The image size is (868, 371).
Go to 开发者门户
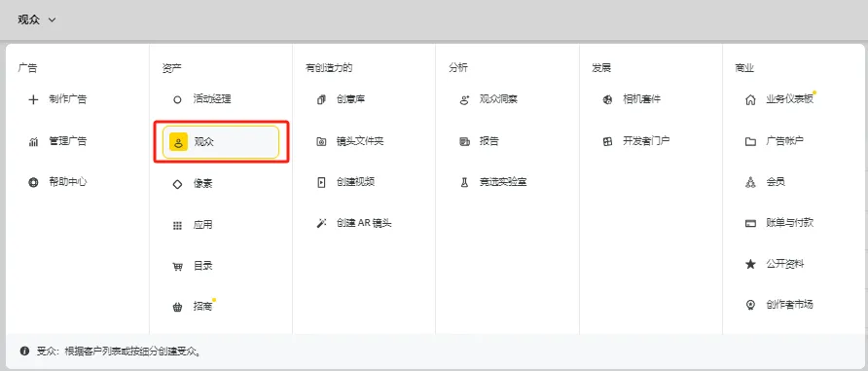point(646,141)
